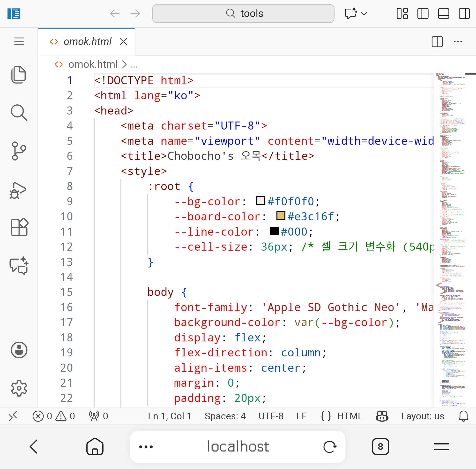Viewport: 476px width, 469px height.
Task: Click the #e3c16f board color swatch
Action: click(281, 216)
